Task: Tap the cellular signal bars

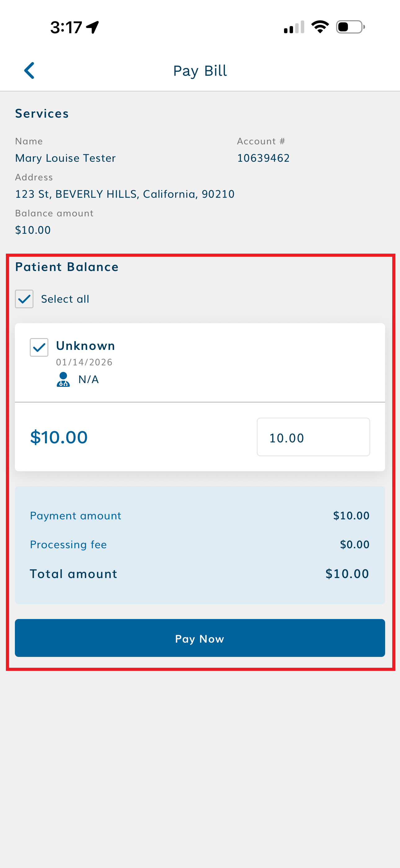Action: click(294, 27)
